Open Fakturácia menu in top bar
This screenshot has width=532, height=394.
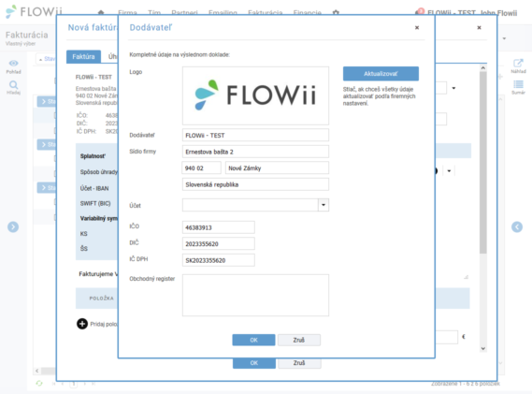[x=266, y=13]
